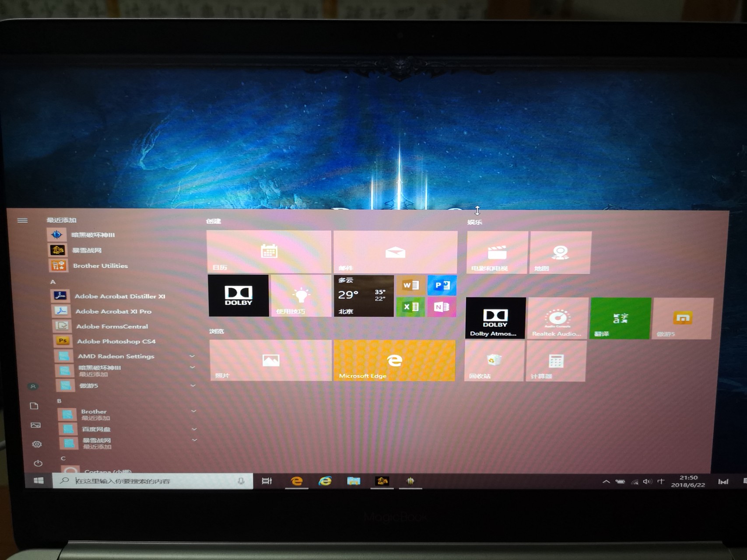The width and height of the screenshot is (747, 560).
Task: Open the Mail (邮件) tile
Action: [395, 252]
